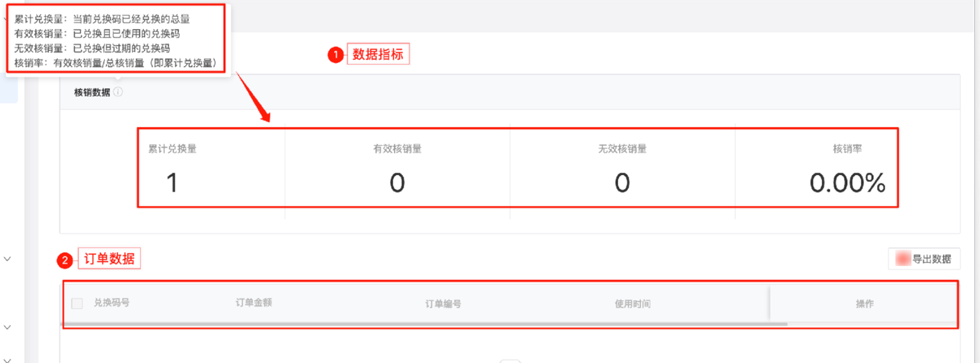Click the 核销数据 panel title
The height and width of the screenshot is (363, 980).
pos(92,92)
